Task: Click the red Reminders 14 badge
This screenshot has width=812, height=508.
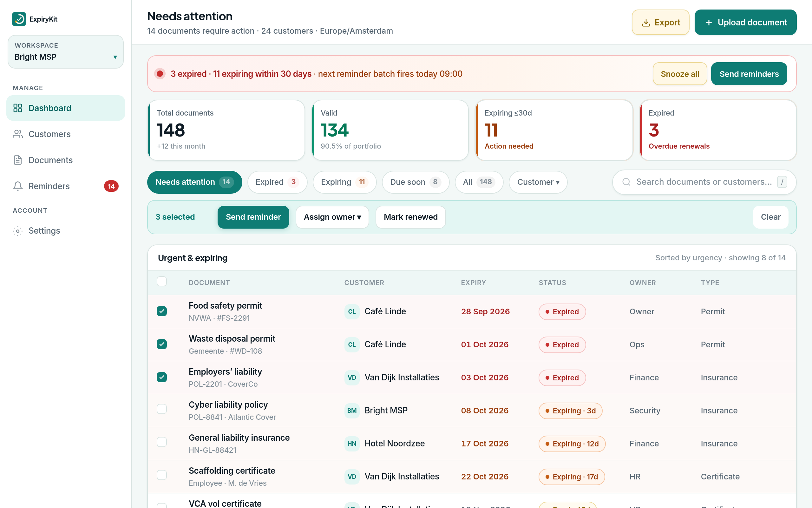Action: [111, 186]
